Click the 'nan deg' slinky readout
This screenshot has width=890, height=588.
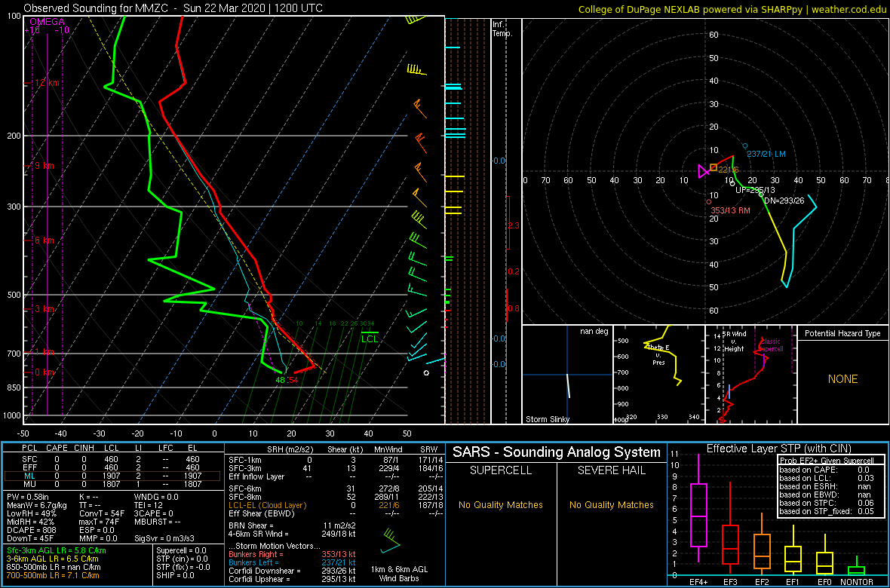coord(593,331)
